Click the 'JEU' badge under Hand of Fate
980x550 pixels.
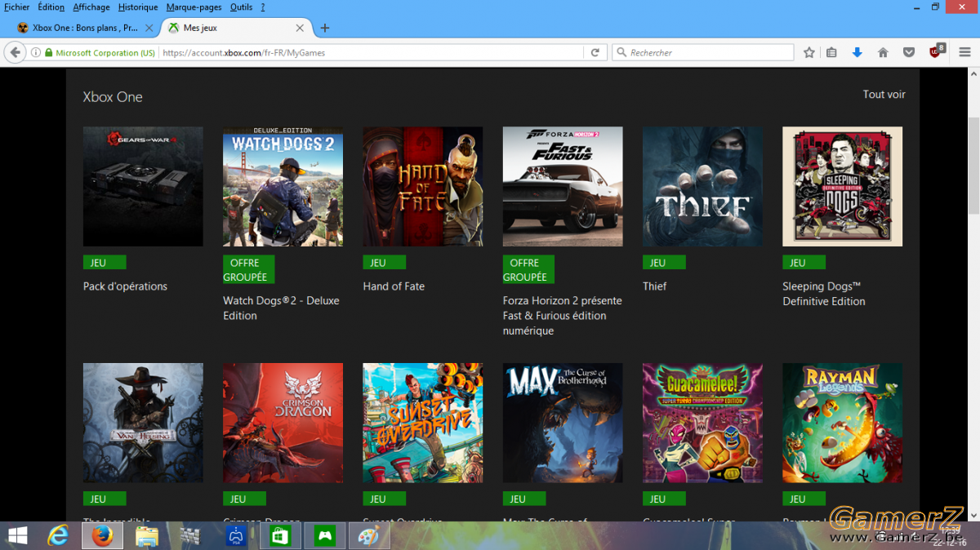(x=384, y=263)
